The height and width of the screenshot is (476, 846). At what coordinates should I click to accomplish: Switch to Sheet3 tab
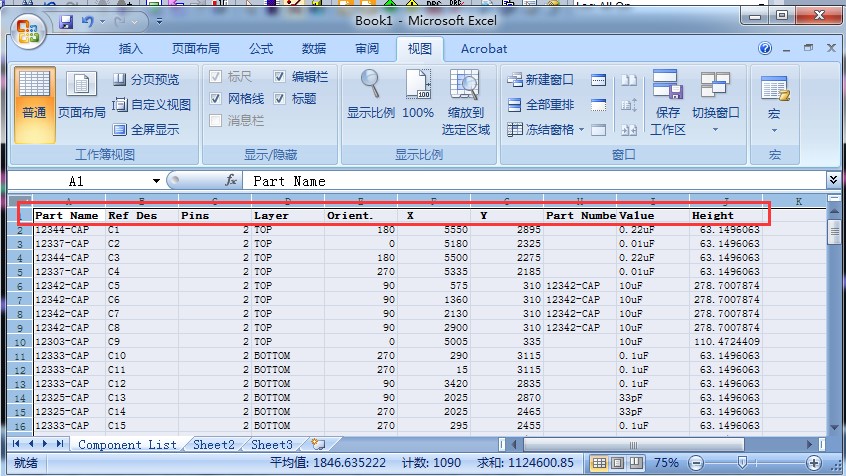click(271, 445)
